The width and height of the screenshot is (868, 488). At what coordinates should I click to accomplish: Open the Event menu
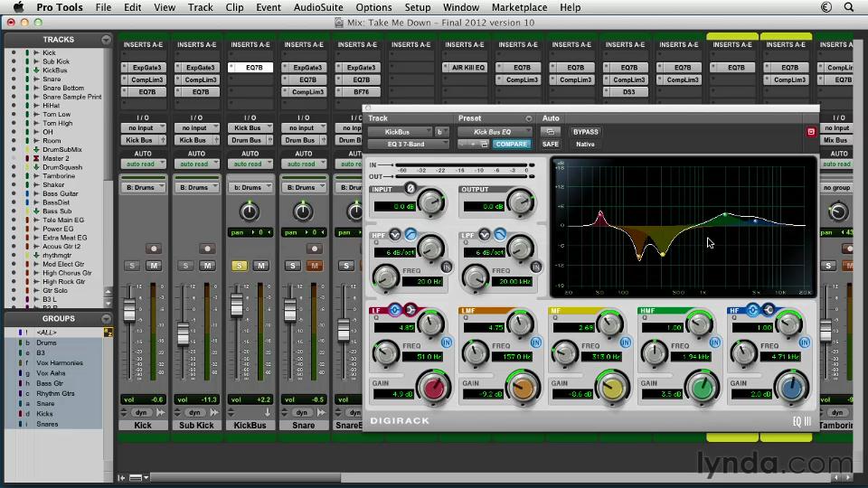[269, 7]
